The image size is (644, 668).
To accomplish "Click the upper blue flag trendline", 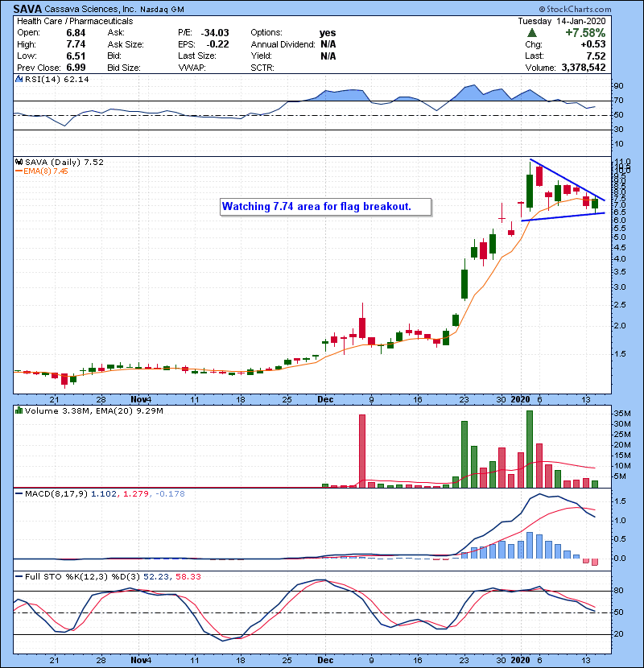I will point(567,179).
